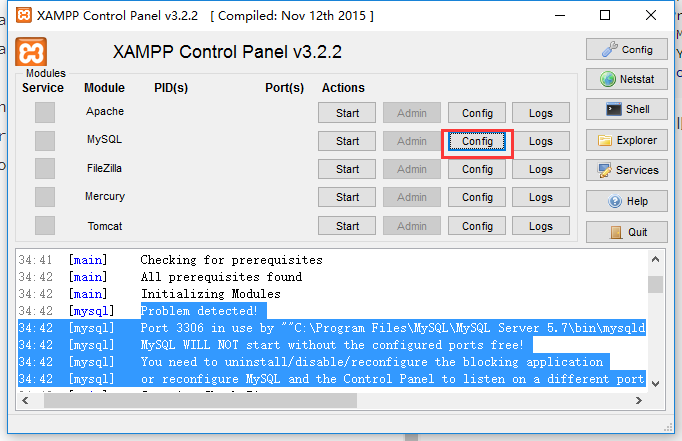The image size is (682, 441).
Task: Click the horizontal scrollbar right arrow
Action: click(x=639, y=401)
